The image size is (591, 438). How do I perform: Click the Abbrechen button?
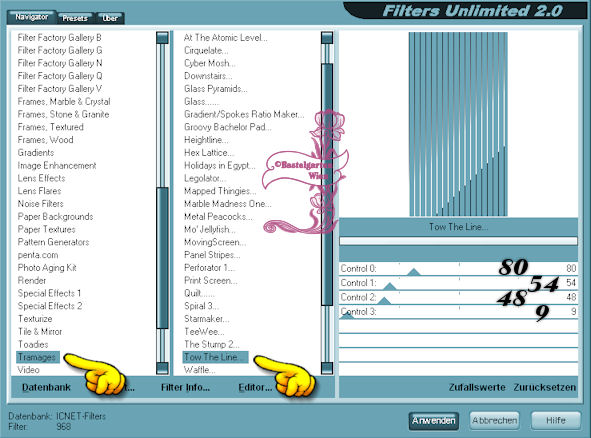tap(495, 420)
